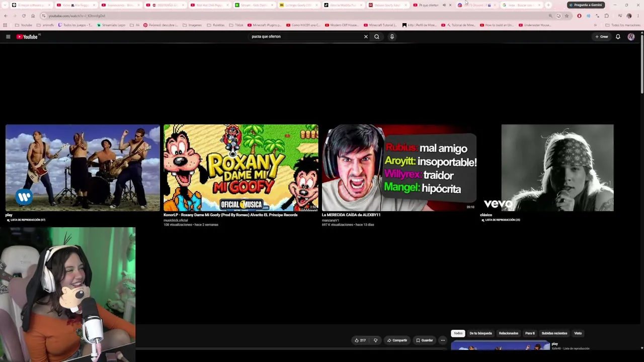Open the Pinterest bookmark
The image size is (644, 362).
[160, 25]
